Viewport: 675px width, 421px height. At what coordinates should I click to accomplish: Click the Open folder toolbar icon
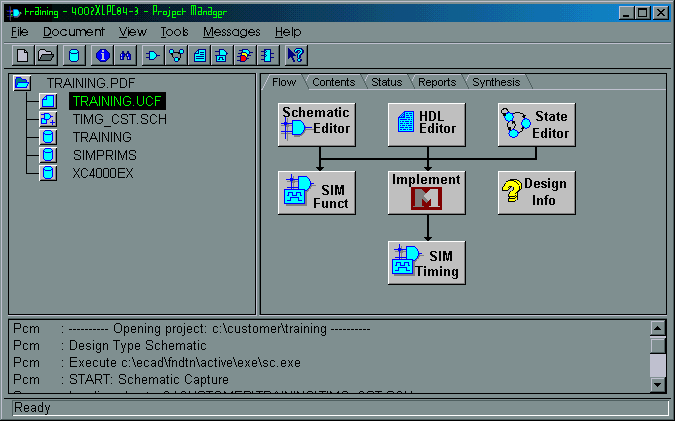[45, 55]
